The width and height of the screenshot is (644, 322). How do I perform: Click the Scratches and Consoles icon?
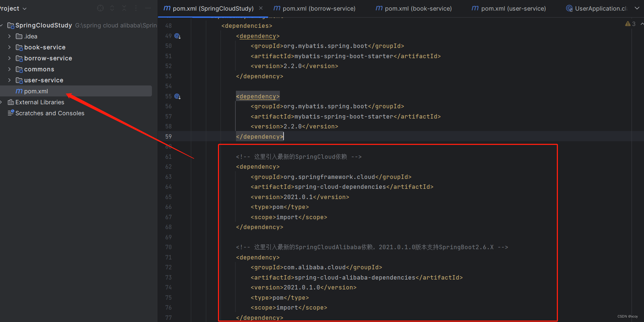point(11,113)
